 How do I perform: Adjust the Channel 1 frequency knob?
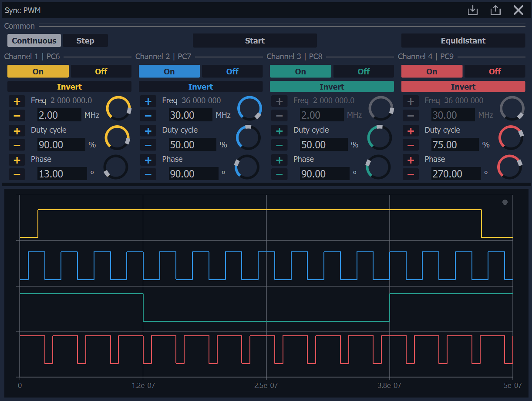(118, 108)
